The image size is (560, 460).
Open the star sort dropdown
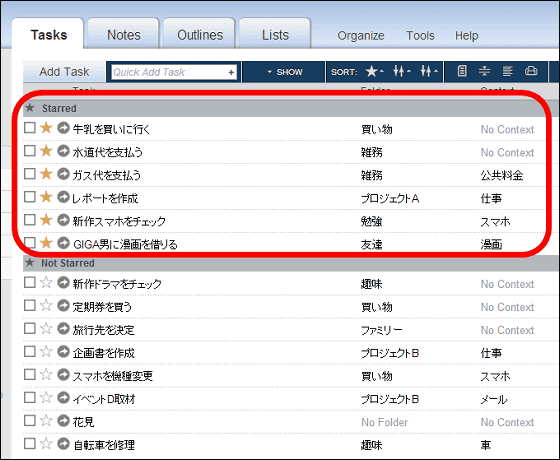pos(374,71)
